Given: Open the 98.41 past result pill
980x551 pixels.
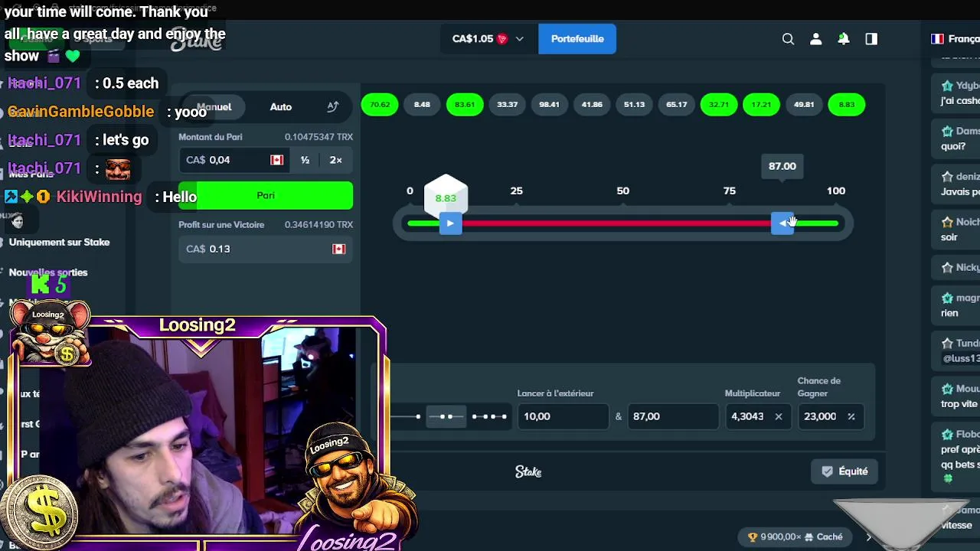Looking at the screenshot, I should (x=549, y=105).
